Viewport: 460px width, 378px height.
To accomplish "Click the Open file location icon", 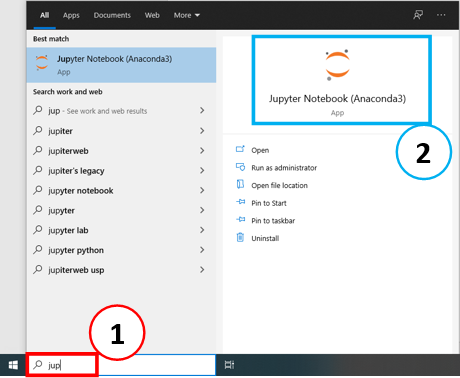I will pos(240,184).
